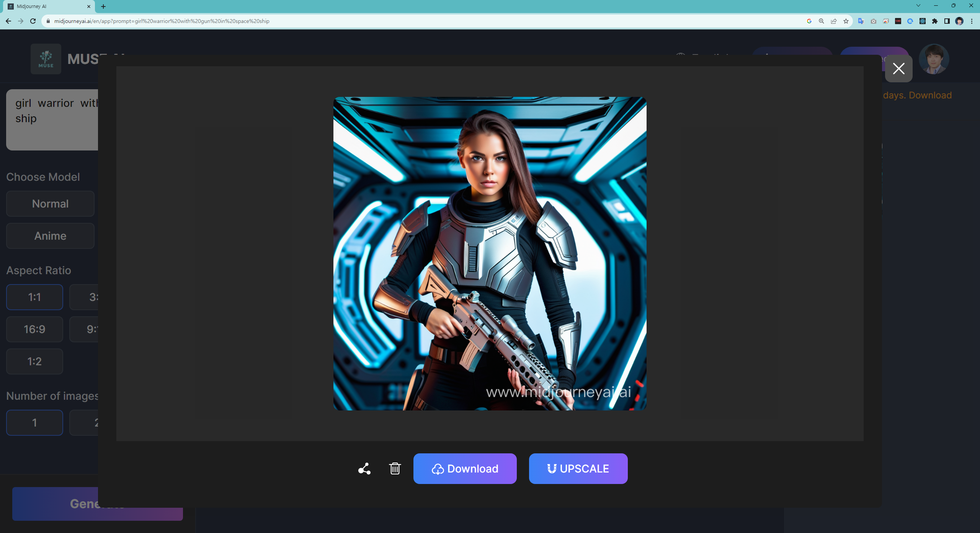Select the Anime model option
This screenshot has width=980, height=533.
coord(50,236)
